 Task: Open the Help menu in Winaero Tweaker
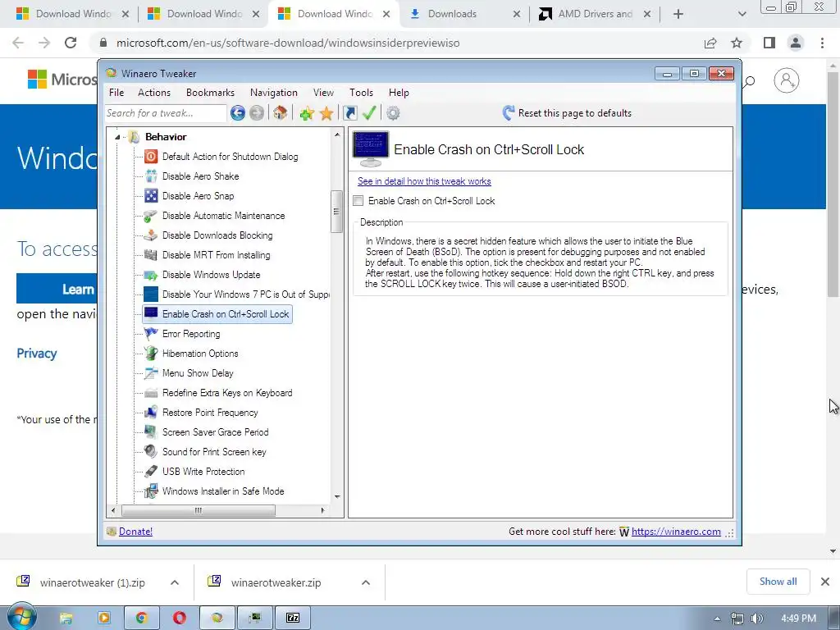[x=399, y=93]
